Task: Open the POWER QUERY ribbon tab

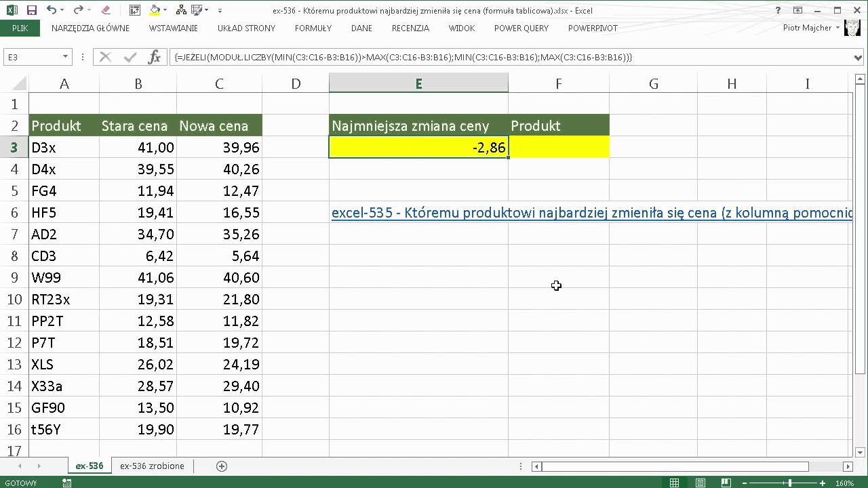Action: pos(521,28)
